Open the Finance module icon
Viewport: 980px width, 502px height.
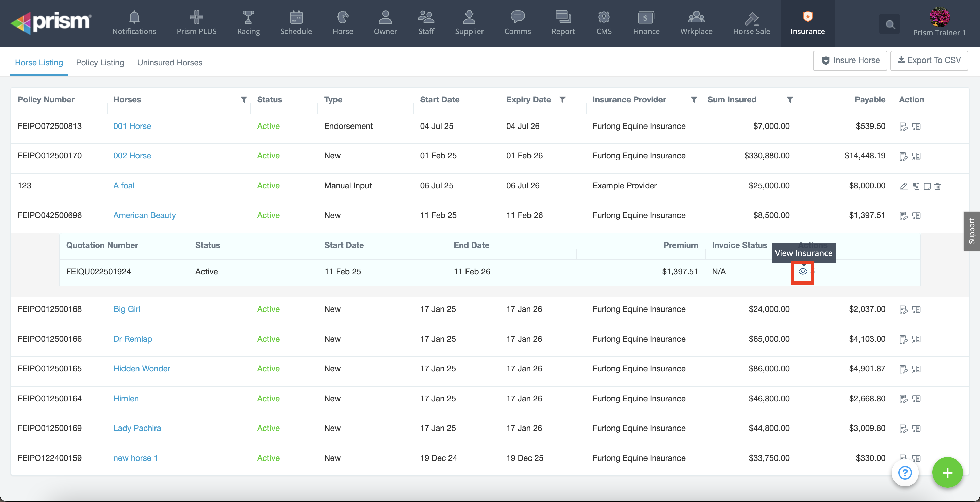click(x=646, y=23)
